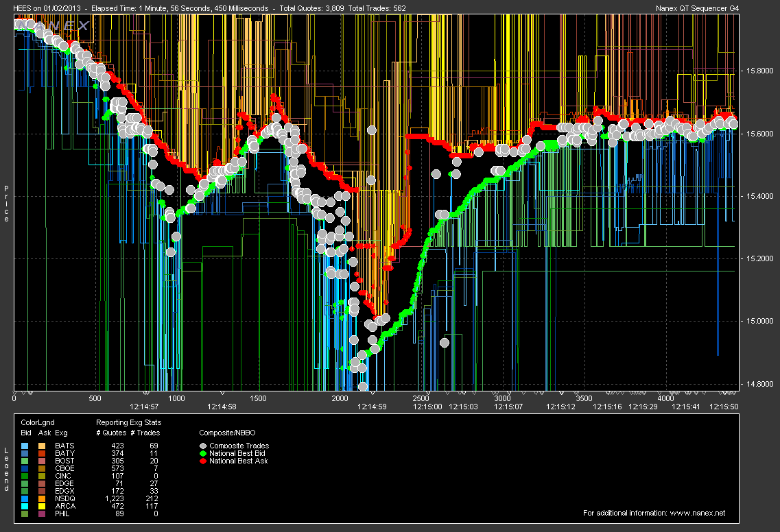Click the CBOE ask color swatch
The width and height of the screenshot is (780, 532).
(x=43, y=468)
